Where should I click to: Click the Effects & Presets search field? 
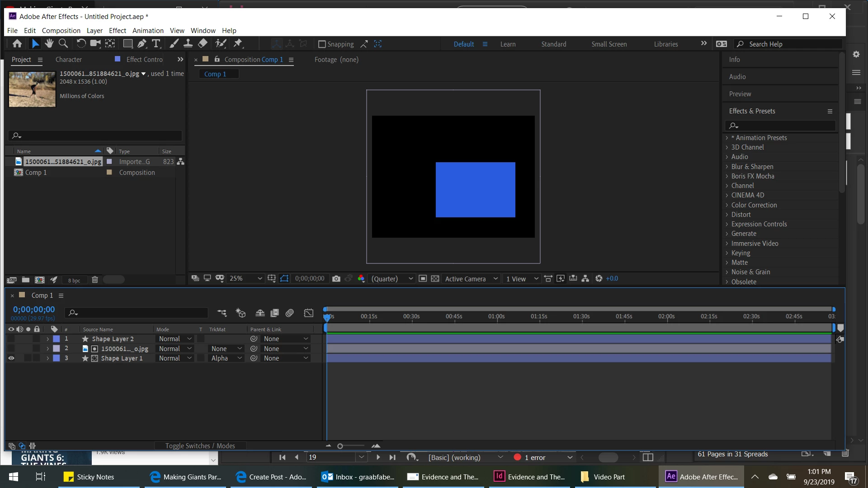click(x=781, y=126)
